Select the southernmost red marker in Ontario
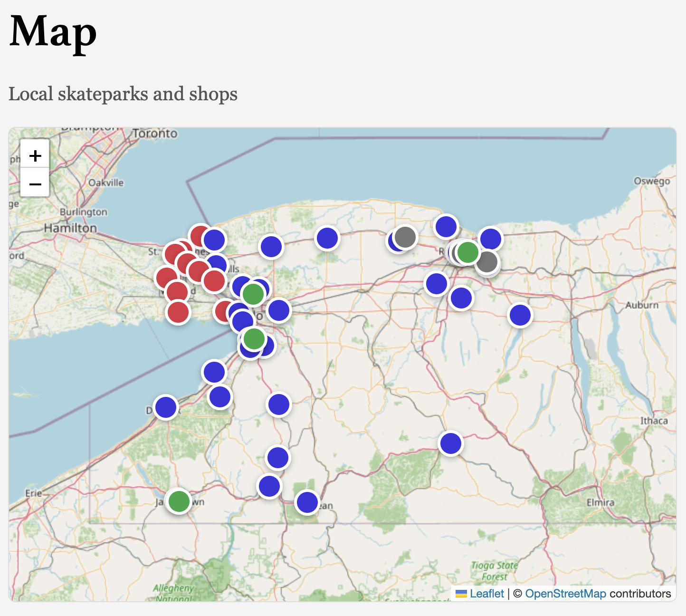The height and width of the screenshot is (616, 686). [178, 312]
